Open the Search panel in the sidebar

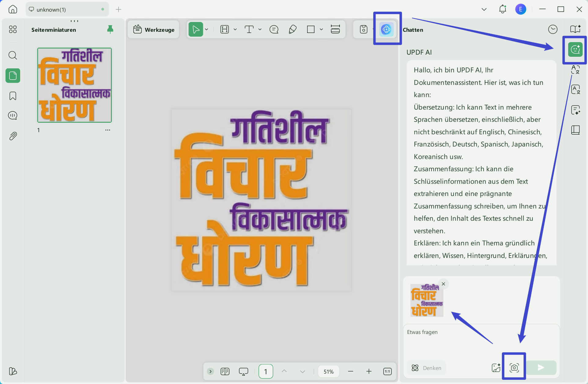click(x=13, y=55)
